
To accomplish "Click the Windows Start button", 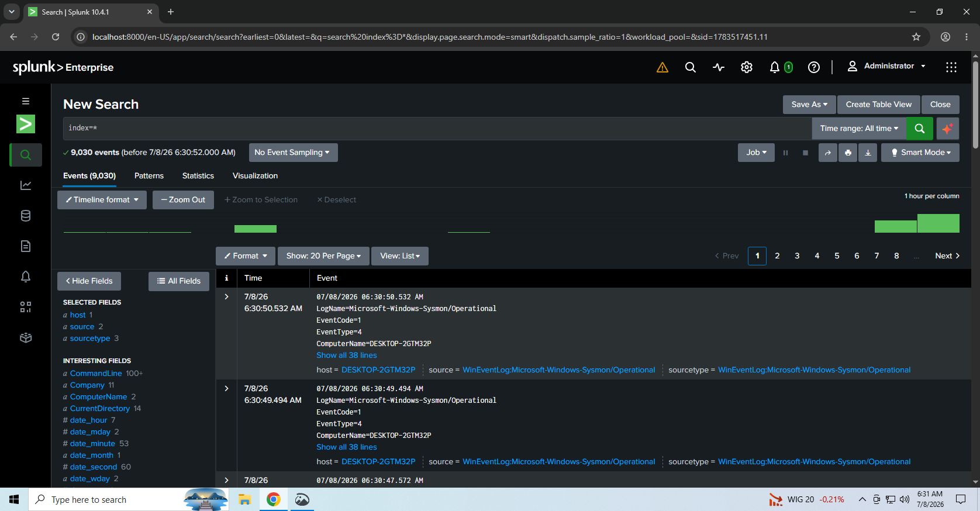I will coord(14,499).
